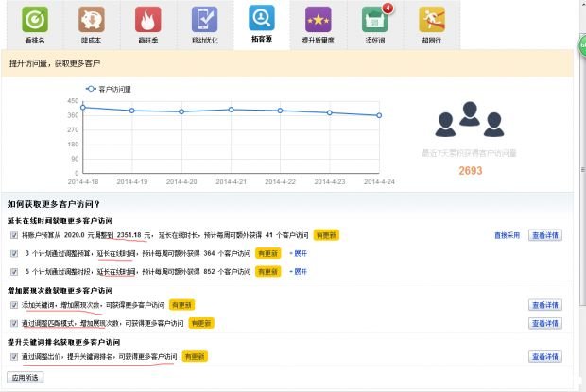
Task: Click the 有更新 badge on the 2351.18 元 row
Action: coord(326,235)
